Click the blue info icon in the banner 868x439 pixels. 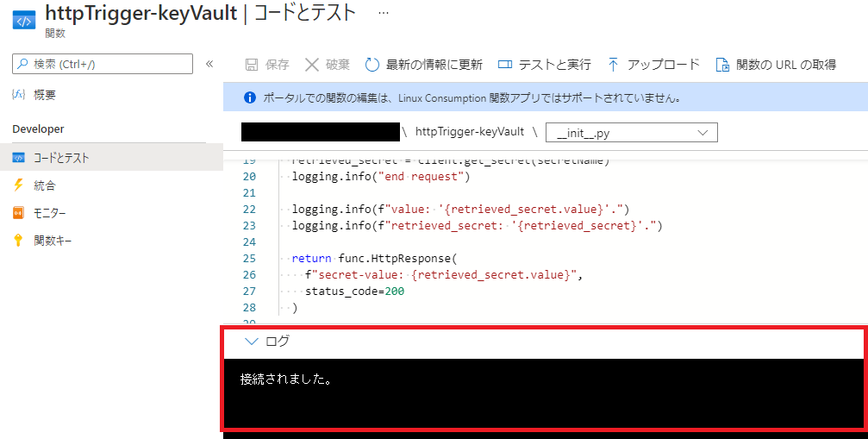pyautogui.click(x=250, y=98)
